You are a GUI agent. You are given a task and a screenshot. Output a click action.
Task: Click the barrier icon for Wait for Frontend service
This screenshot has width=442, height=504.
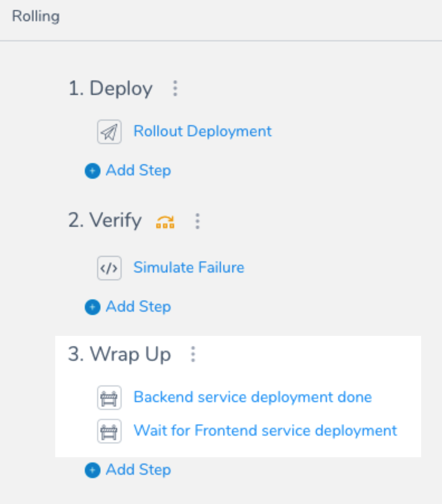[x=109, y=431]
